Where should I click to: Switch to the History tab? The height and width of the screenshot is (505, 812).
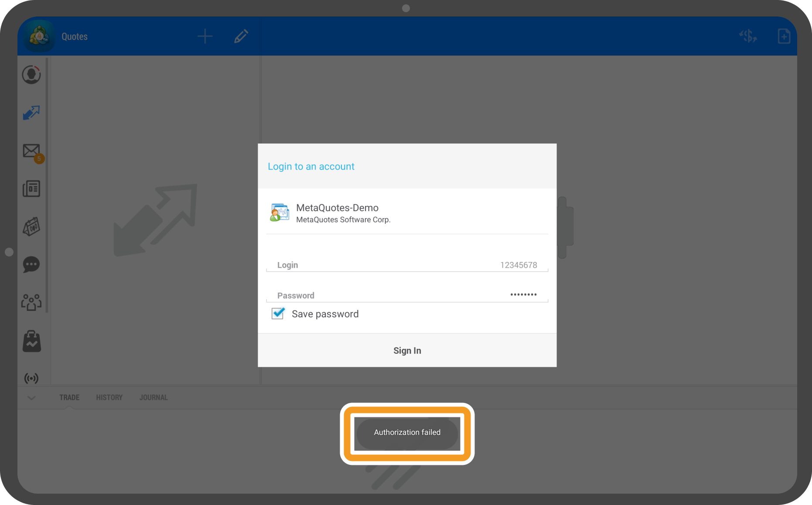tap(109, 398)
